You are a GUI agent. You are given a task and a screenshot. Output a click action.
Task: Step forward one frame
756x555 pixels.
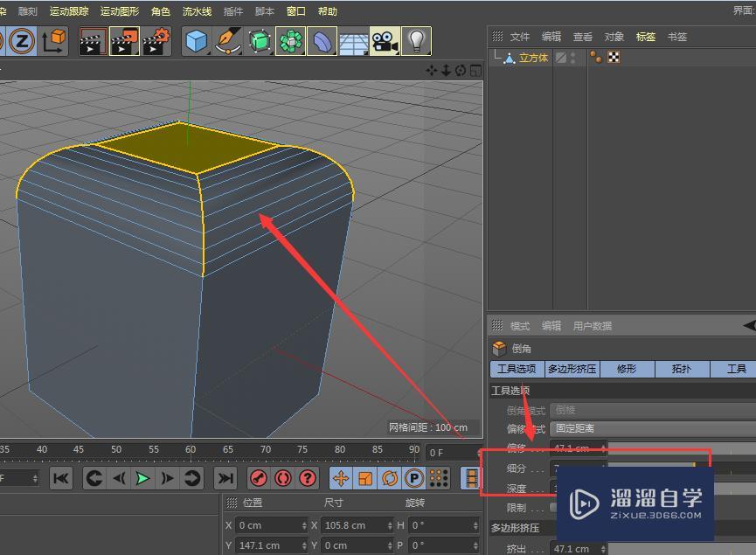tap(167, 478)
